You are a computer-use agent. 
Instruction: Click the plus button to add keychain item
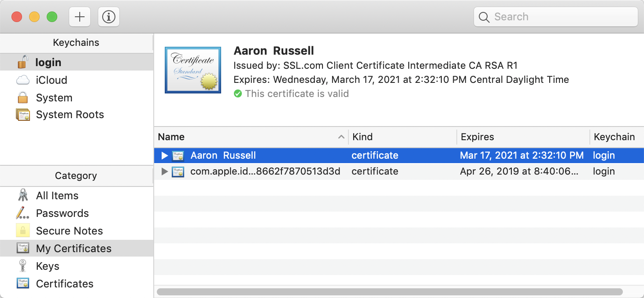pyautogui.click(x=80, y=17)
